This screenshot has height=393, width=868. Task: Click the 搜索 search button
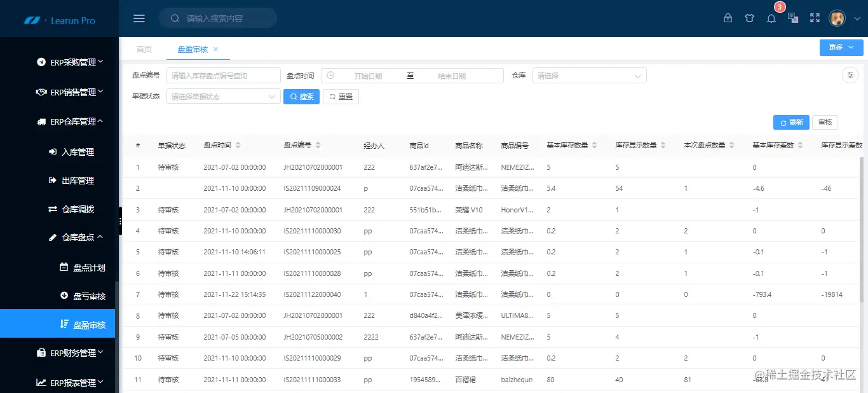pos(301,96)
